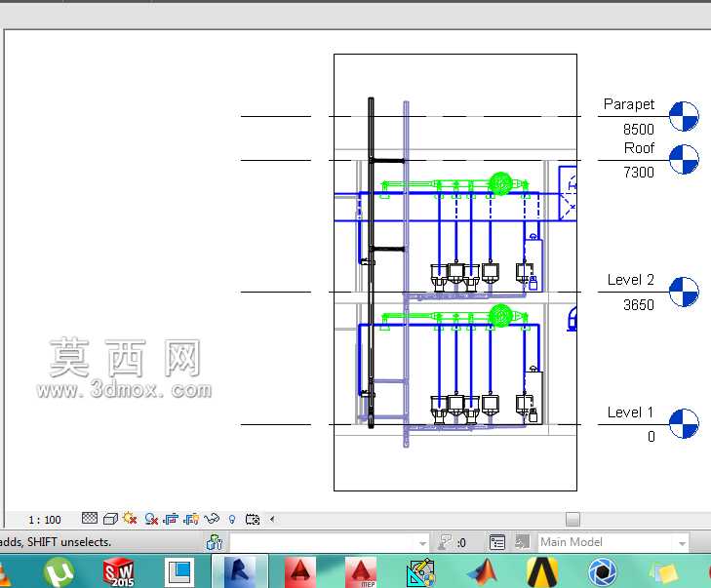Open the Main Model design option dropdown
711x588 pixels.
(613, 542)
